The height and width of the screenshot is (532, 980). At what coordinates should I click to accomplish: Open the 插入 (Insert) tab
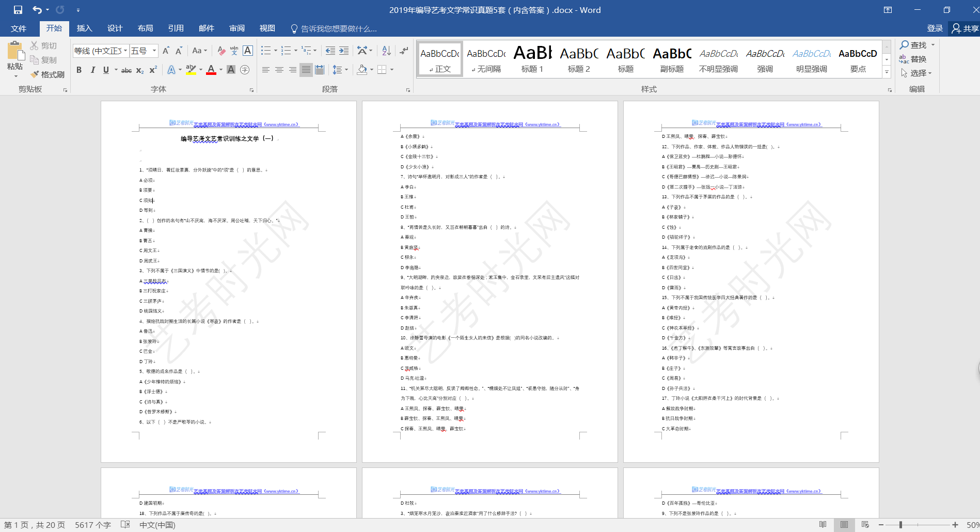tap(84, 28)
